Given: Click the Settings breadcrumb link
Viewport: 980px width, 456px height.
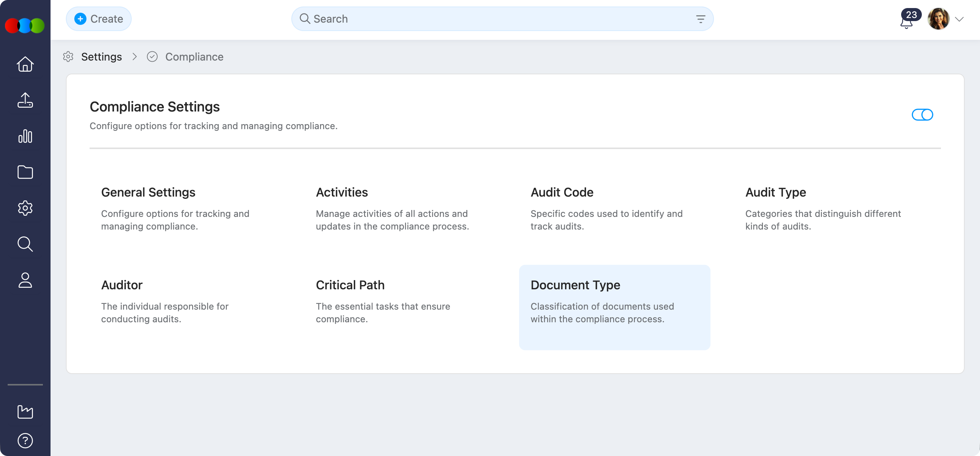Looking at the screenshot, I should pos(101,56).
